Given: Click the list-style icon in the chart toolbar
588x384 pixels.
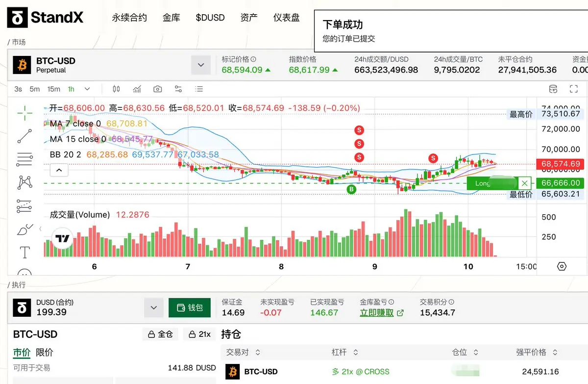Looking at the screenshot, I should tap(199, 89).
